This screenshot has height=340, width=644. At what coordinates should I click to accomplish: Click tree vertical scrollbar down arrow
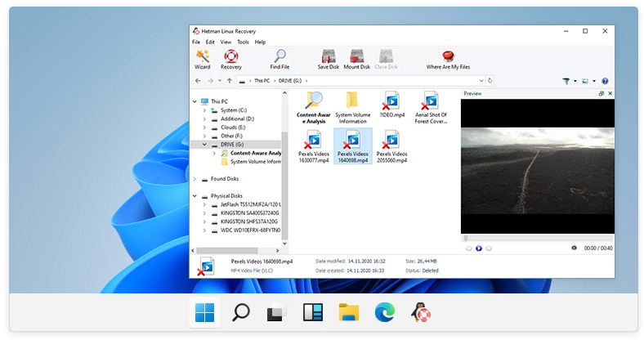pos(284,244)
